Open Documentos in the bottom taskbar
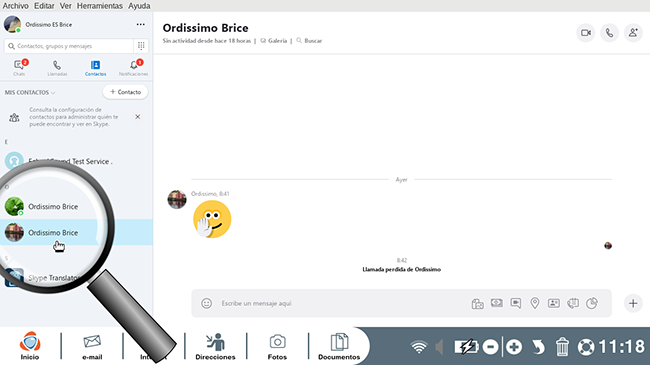The width and height of the screenshot is (650, 365). [x=339, y=347]
